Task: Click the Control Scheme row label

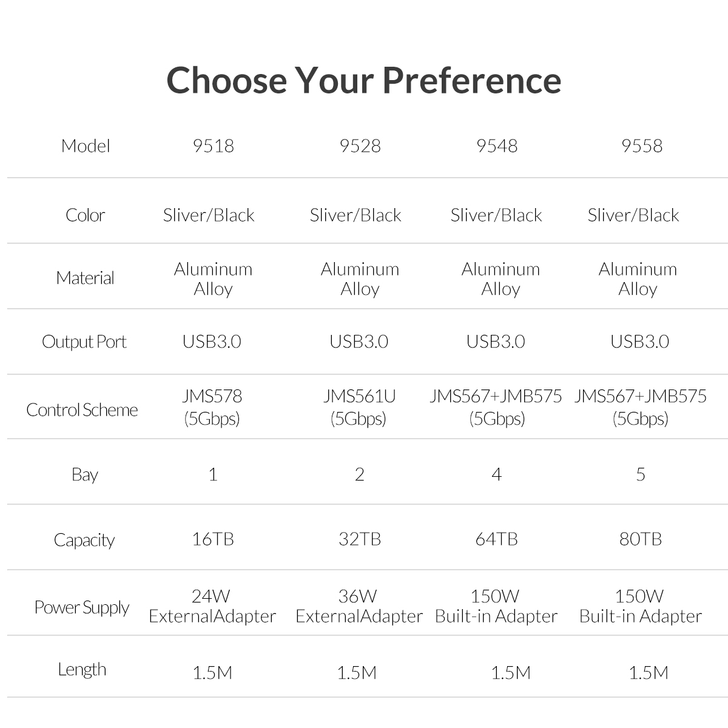Action: click(x=82, y=410)
